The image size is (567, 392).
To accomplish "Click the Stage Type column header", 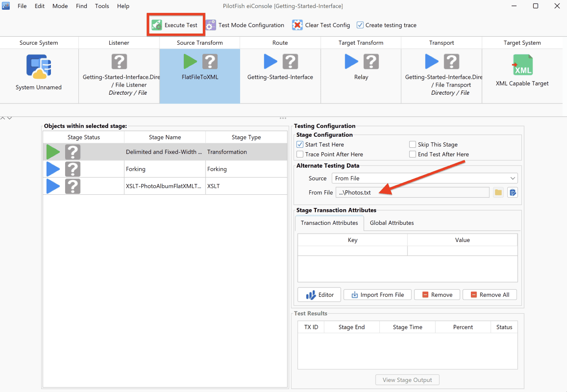I will coord(246,137).
